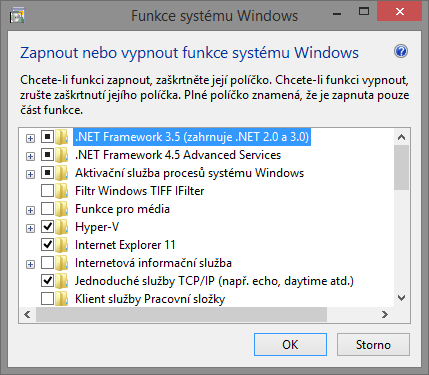This screenshot has width=429, height=375.
Task: Minimize the Funkce systému Windows window
Action: click(x=337, y=13)
